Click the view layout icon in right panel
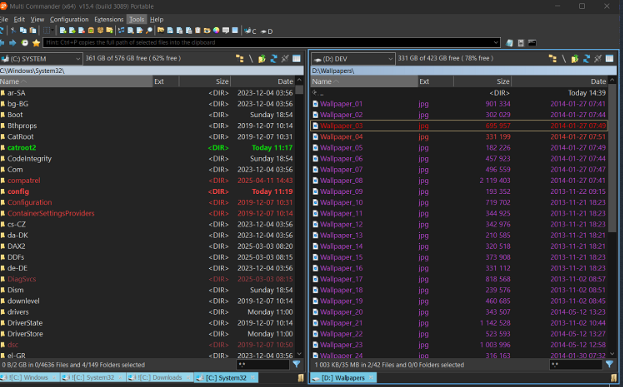623x387 pixels. [x=609, y=58]
